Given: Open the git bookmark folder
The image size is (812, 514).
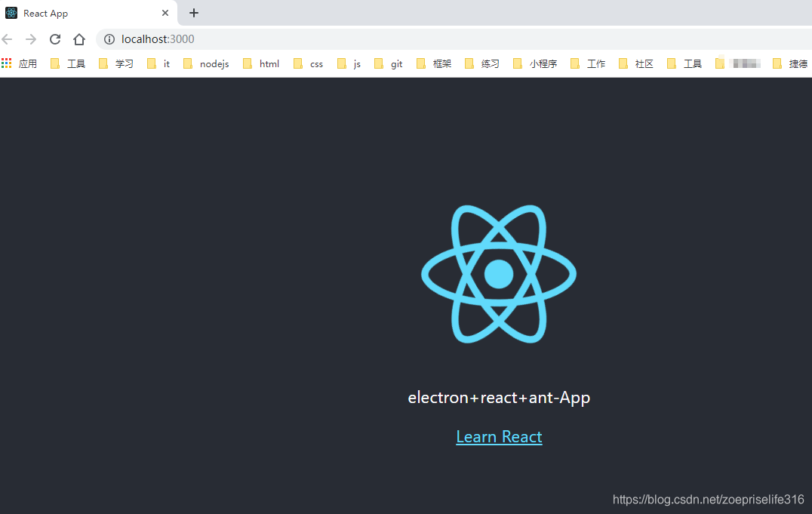Looking at the screenshot, I should [x=389, y=63].
